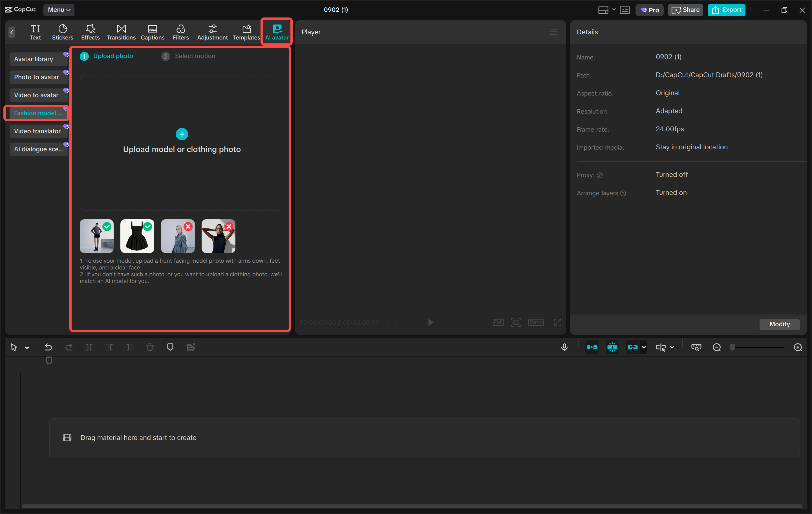Open the link options dropdown chevron

[643, 347]
